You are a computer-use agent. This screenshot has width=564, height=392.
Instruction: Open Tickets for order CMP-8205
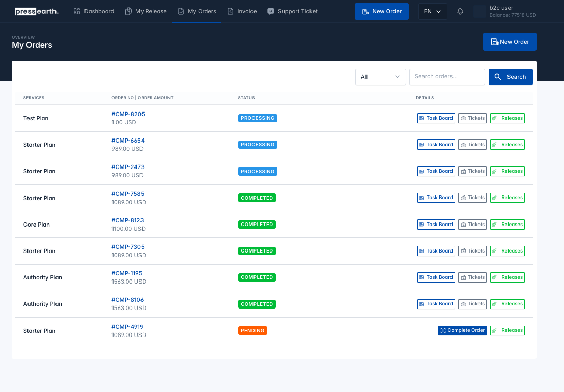point(472,118)
